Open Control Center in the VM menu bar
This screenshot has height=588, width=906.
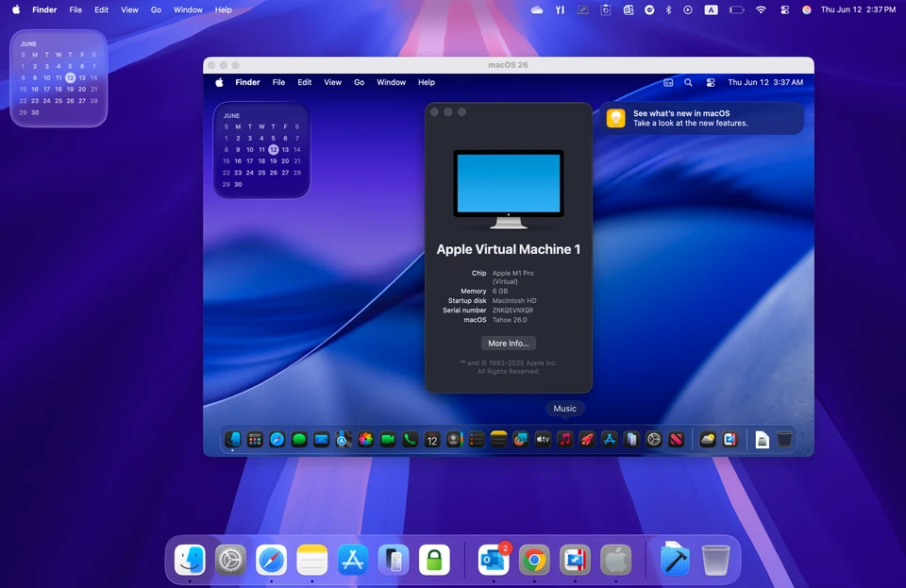coord(711,82)
